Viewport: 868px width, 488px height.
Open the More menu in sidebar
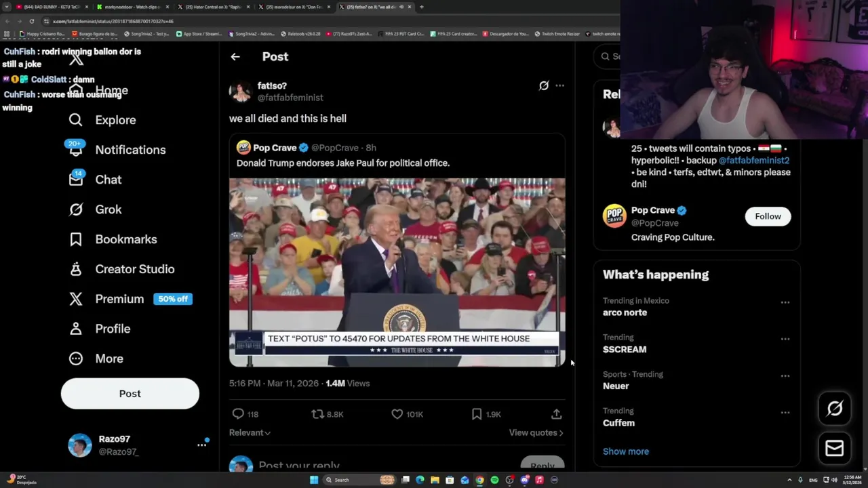tap(96, 359)
